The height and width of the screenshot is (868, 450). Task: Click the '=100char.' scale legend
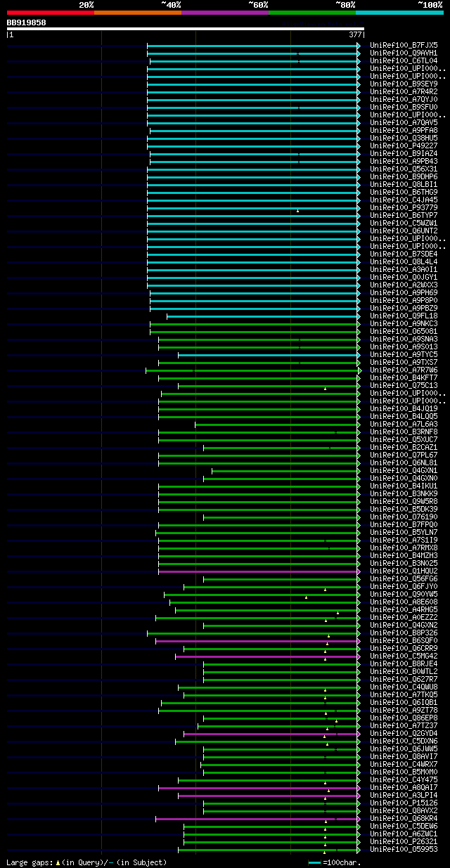pyautogui.click(x=335, y=862)
